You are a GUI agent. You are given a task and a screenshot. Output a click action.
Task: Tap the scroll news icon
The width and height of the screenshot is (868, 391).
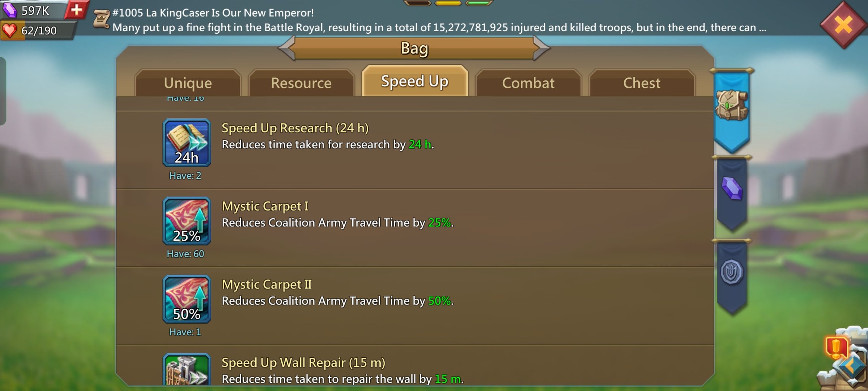101,19
